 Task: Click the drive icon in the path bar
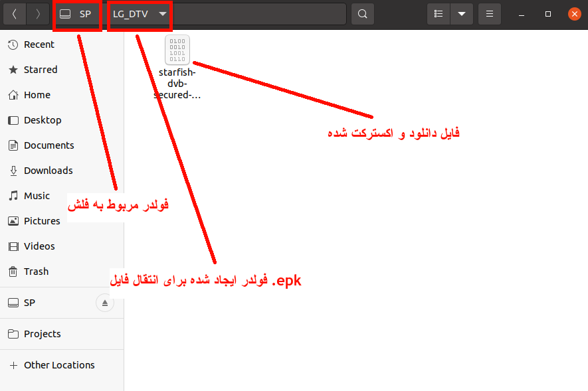point(65,14)
